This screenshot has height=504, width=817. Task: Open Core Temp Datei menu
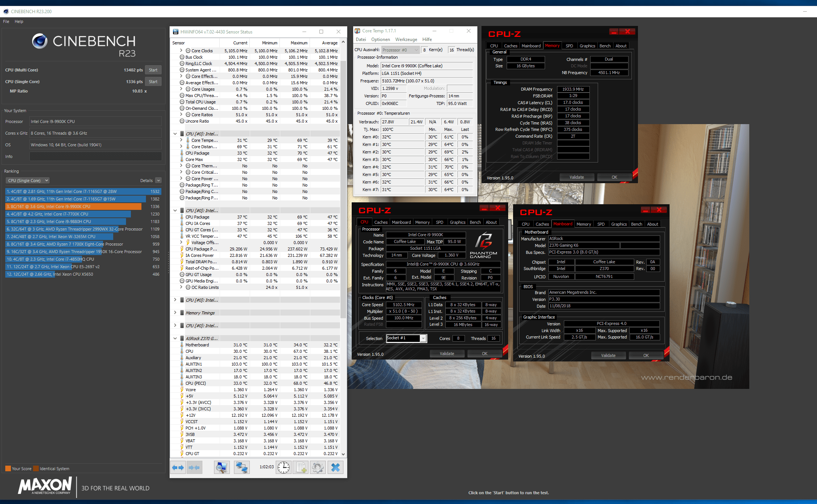coord(361,39)
